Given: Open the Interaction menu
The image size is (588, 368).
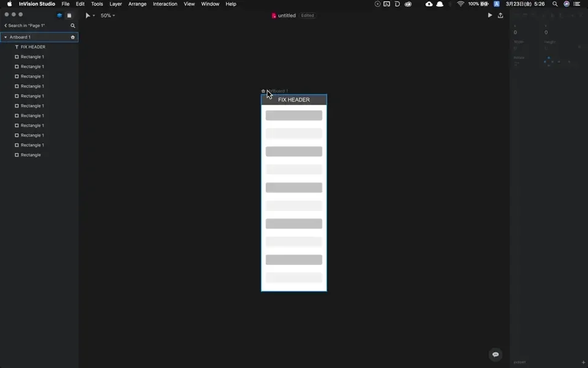Looking at the screenshot, I should 165,4.
